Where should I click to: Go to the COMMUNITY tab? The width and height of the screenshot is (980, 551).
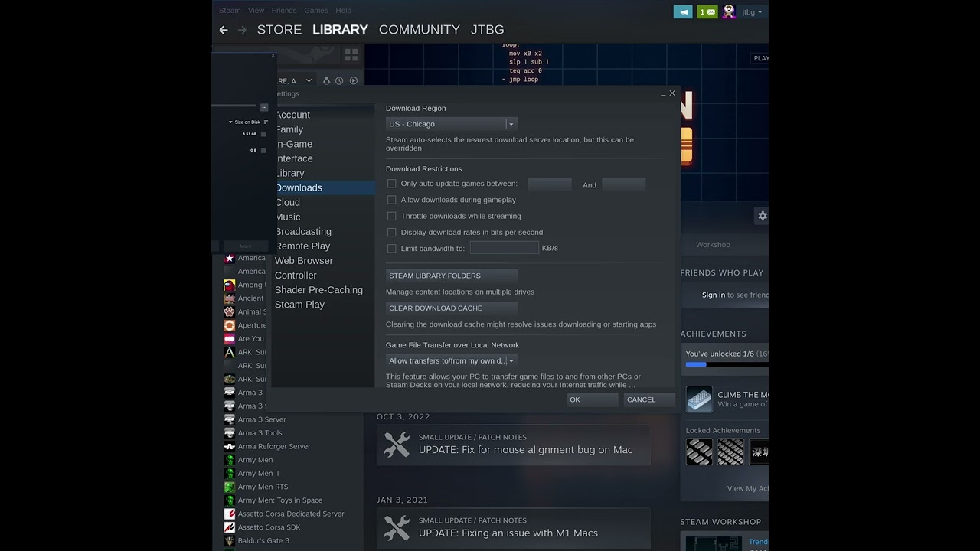tap(420, 30)
